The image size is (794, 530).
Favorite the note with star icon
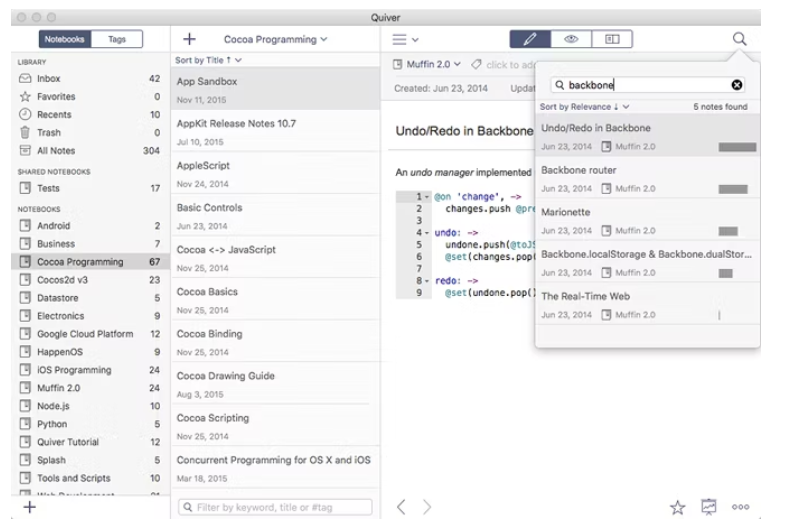[678, 507]
